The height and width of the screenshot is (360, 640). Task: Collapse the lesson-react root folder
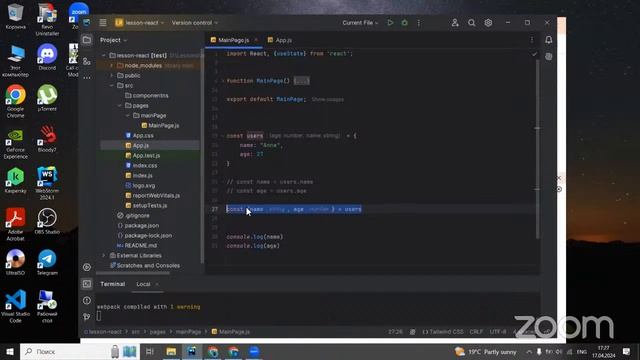104,56
